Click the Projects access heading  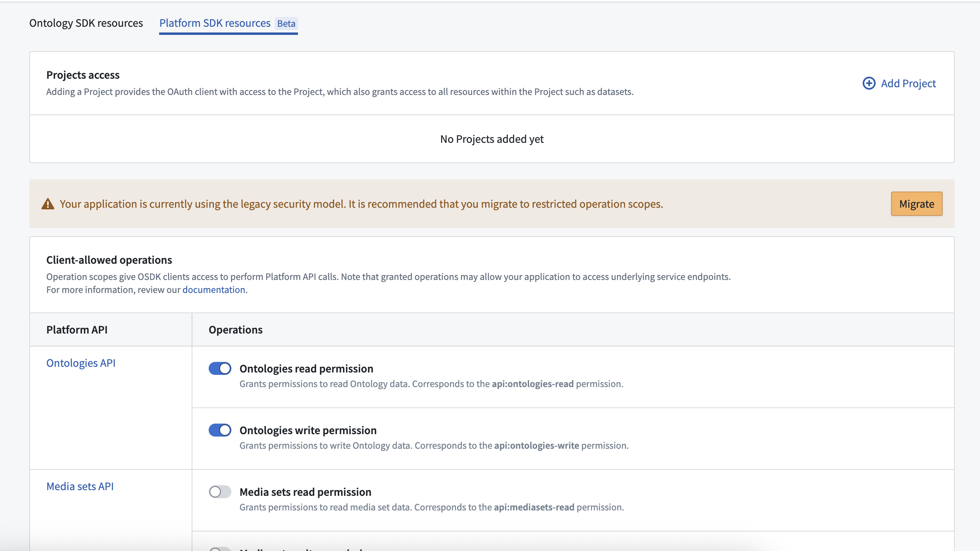[83, 75]
